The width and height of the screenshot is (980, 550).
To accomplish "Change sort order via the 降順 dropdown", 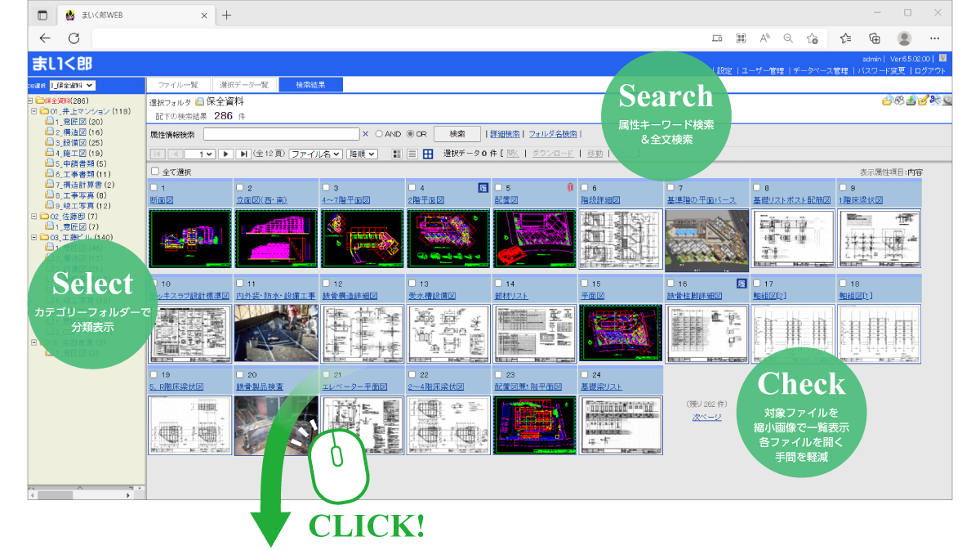I will point(362,155).
